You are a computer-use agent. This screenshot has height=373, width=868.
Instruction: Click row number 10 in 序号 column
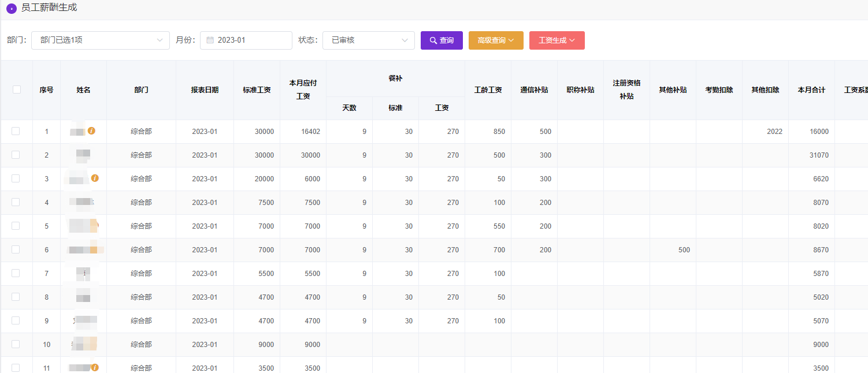point(47,345)
